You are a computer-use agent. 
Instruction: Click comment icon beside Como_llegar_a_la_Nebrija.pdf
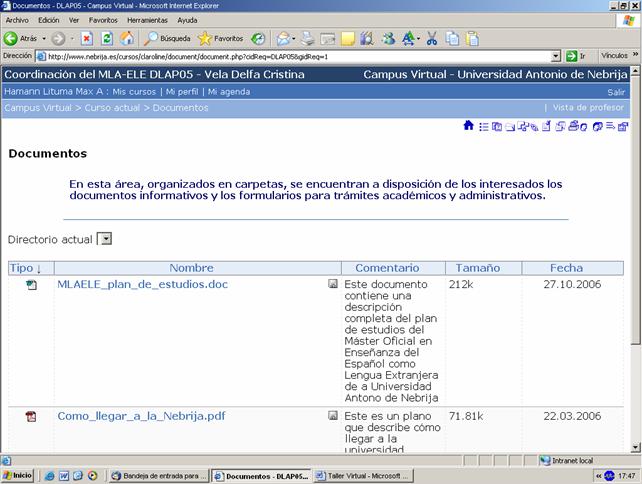tap(333, 416)
